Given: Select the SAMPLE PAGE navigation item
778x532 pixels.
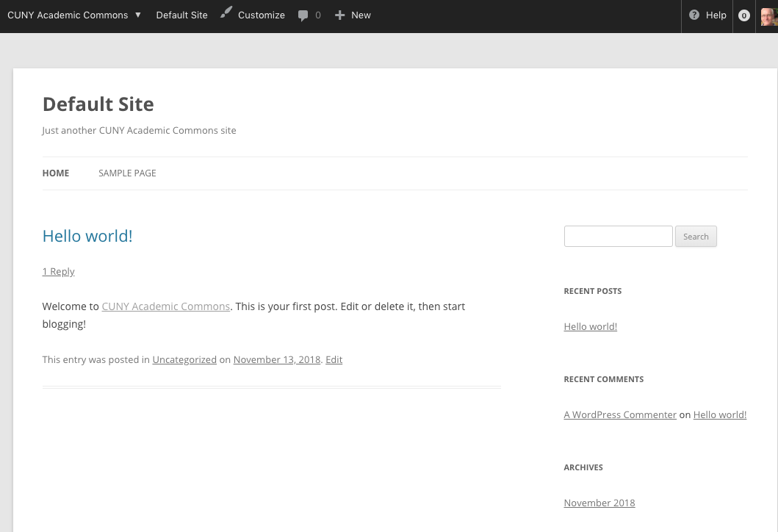Looking at the screenshot, I should tap(127, 173).
